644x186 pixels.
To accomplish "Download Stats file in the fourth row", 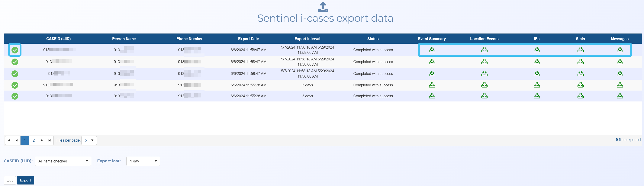I will pos(580,85).
